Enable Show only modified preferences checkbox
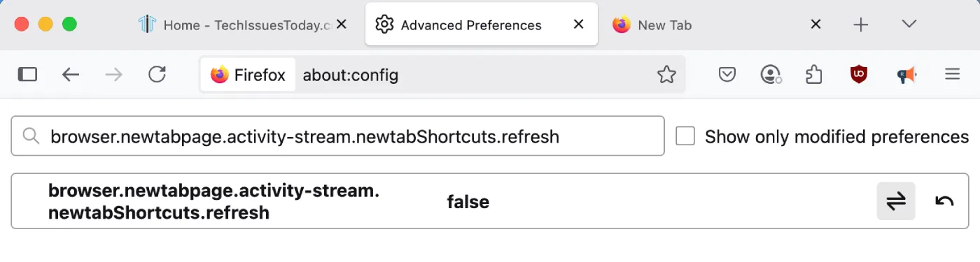 (x=685, y=136)
